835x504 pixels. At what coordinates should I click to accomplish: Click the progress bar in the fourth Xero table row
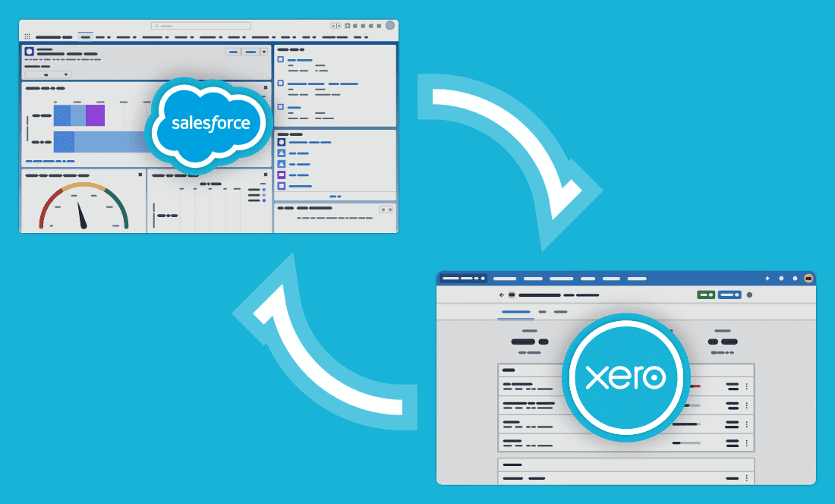coord(686,443)
